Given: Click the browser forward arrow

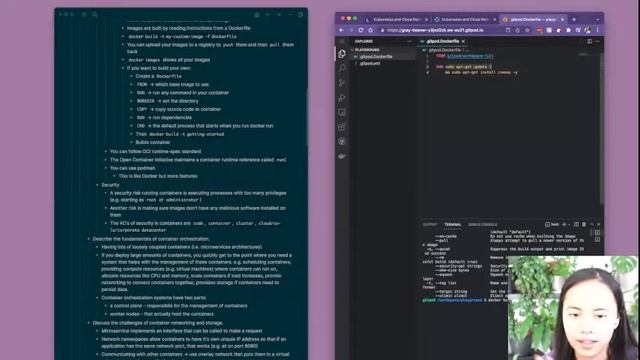Looking at the screenshot, I should click(351, 30).
